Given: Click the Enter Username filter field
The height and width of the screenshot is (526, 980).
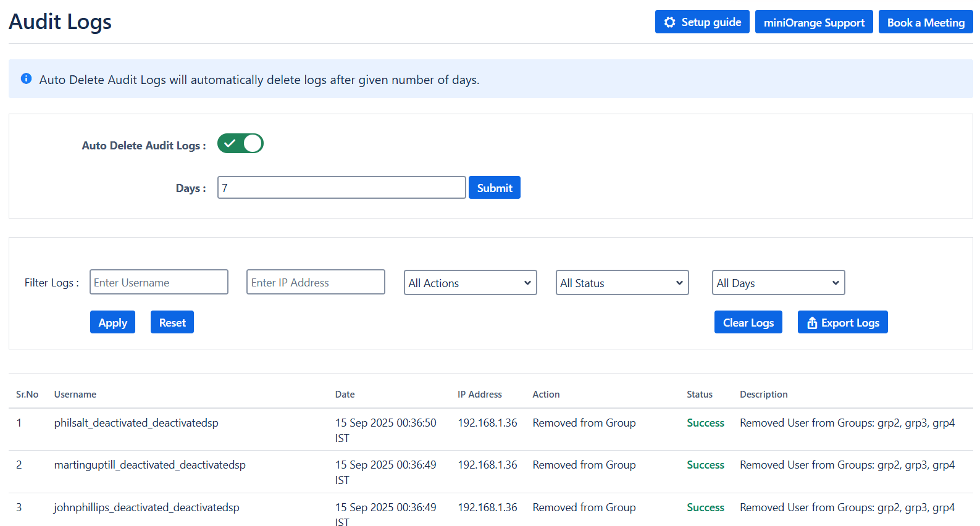Looking at the screenshot, I should coord(159,282).
